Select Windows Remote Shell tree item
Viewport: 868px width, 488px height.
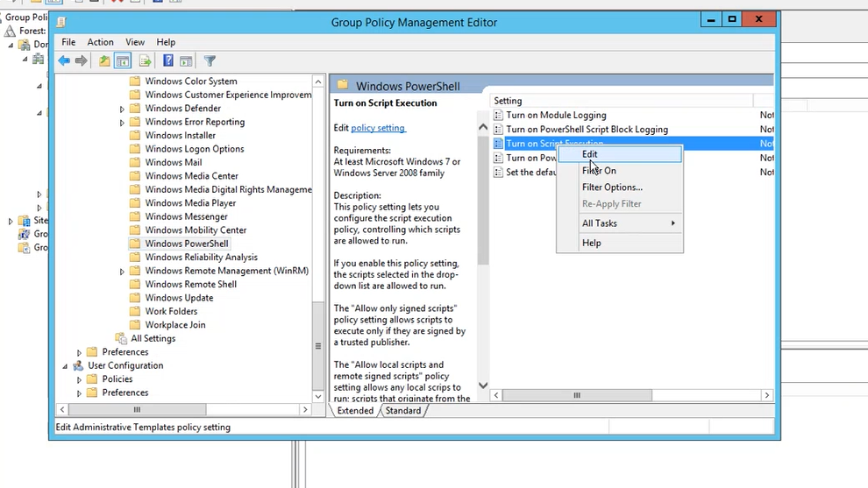point(191,285)
